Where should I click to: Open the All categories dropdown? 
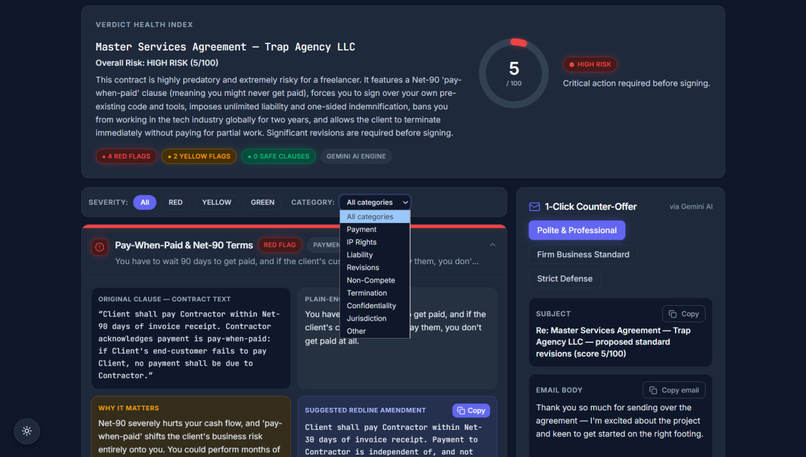375,203
